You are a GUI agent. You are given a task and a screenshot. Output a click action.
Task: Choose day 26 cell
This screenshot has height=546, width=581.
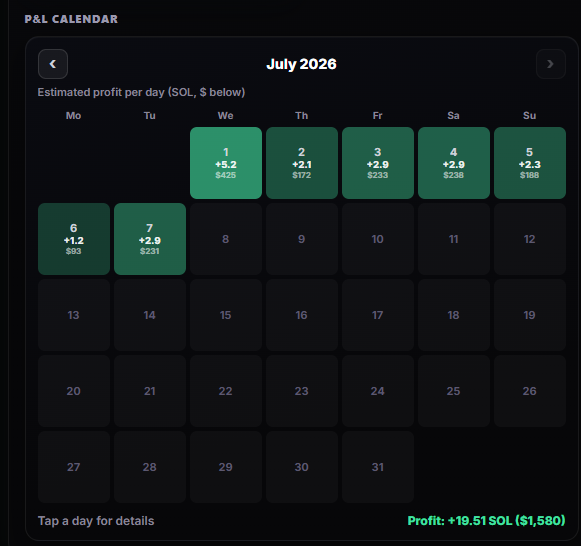(x=529, y=391)
